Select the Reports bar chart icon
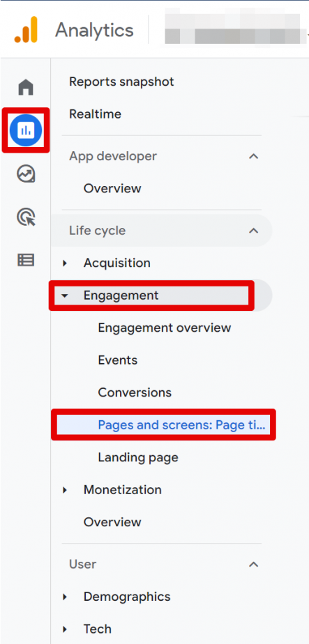The image size is (309, 644). [x=26, y=130]
